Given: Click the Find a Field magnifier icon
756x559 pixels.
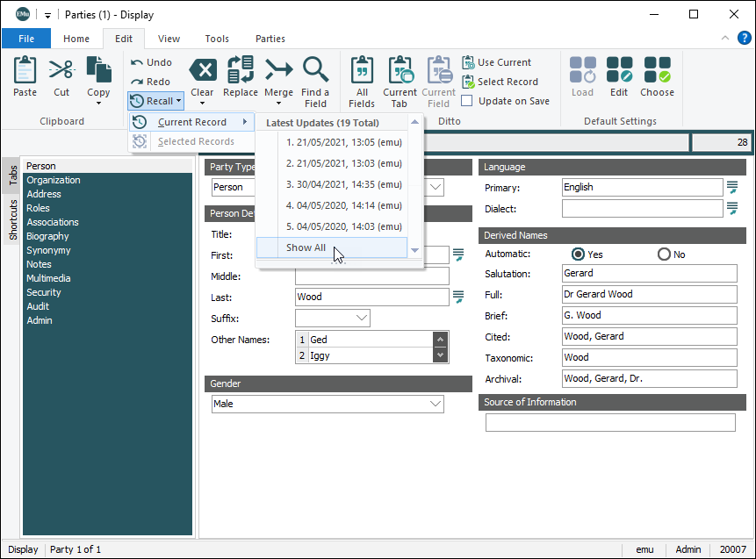Looking at the screenshot, I should (315, 70).
